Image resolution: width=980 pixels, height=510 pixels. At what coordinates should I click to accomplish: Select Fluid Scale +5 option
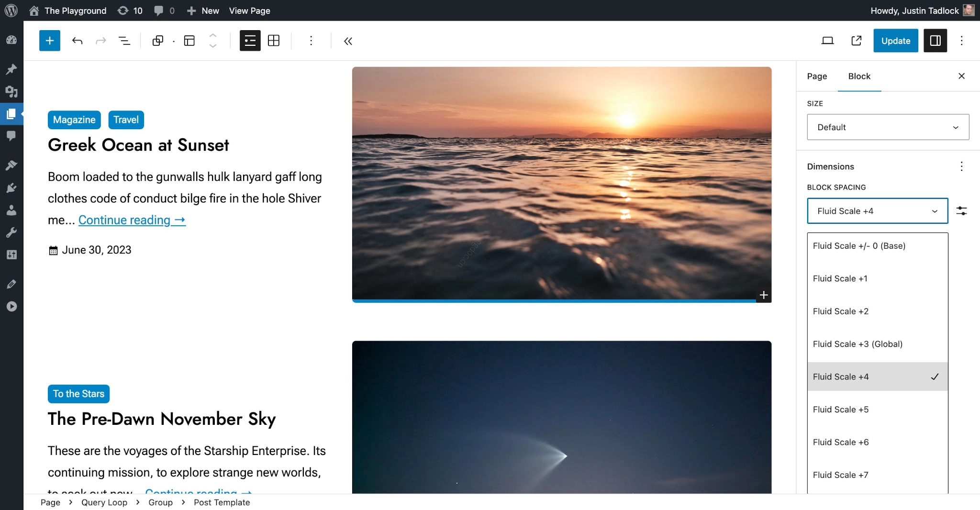click(877, 410)
